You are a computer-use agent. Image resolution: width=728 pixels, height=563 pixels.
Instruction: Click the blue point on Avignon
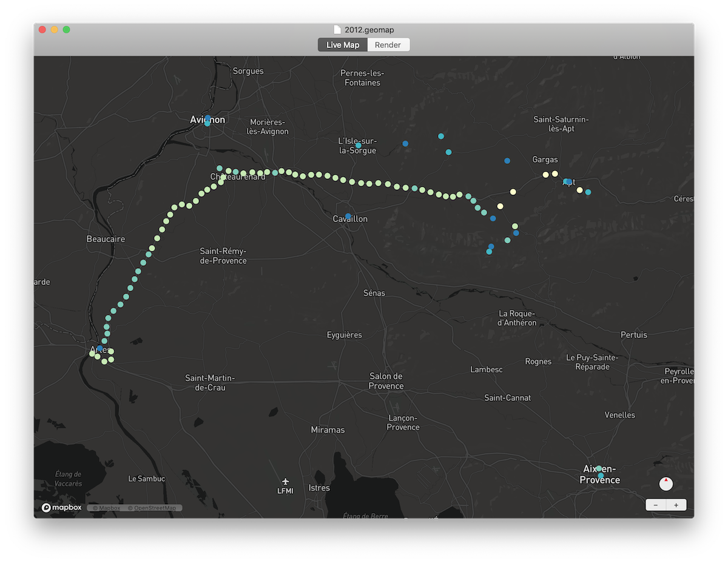click(207, 118)
